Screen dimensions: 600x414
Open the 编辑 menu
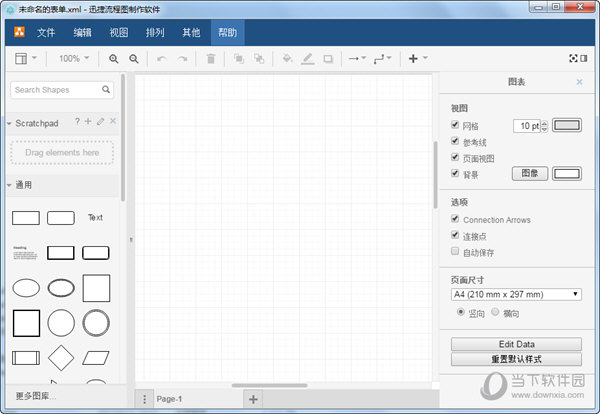82,33
